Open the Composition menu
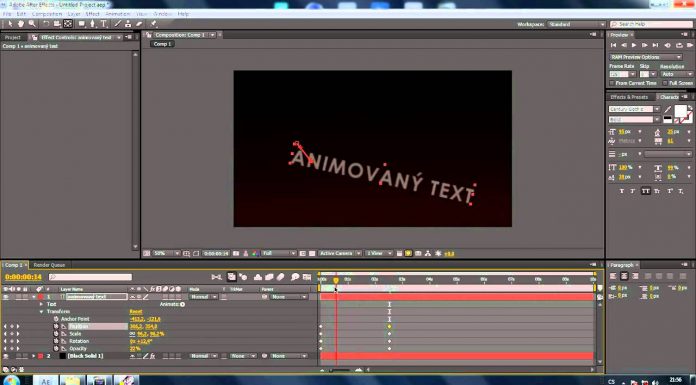The image size is (696, 385). 47,14
